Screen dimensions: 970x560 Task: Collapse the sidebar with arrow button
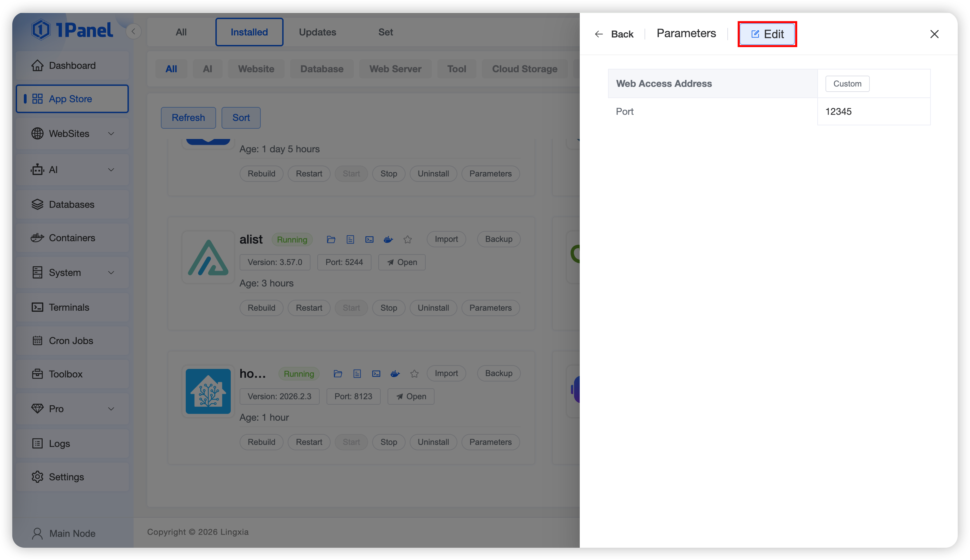point(133,32)
